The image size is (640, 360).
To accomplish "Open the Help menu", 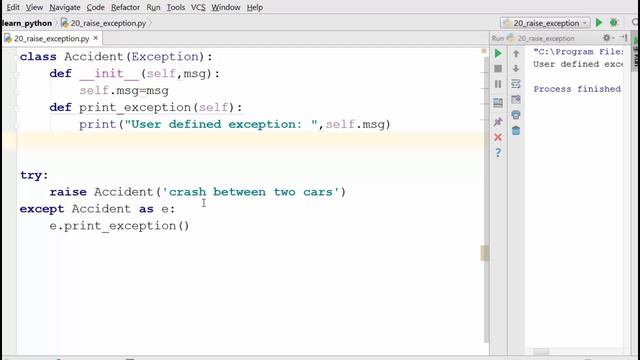I will click(255, 7).
